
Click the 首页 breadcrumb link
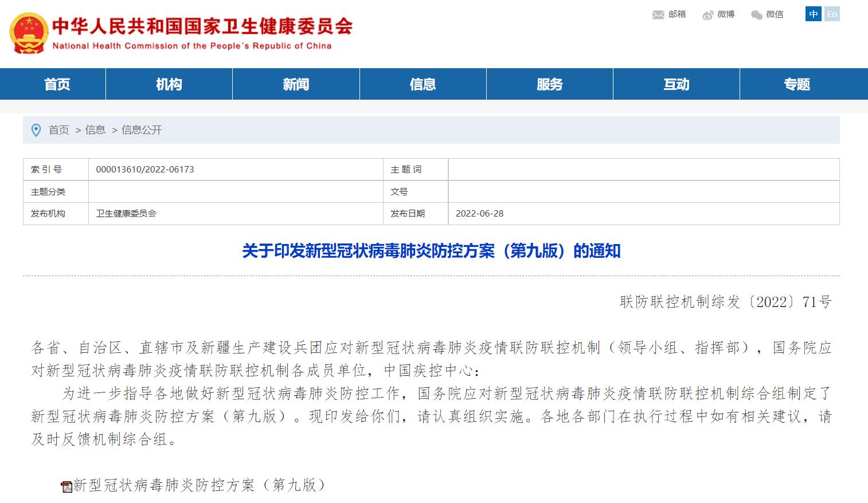click(58, 130)
